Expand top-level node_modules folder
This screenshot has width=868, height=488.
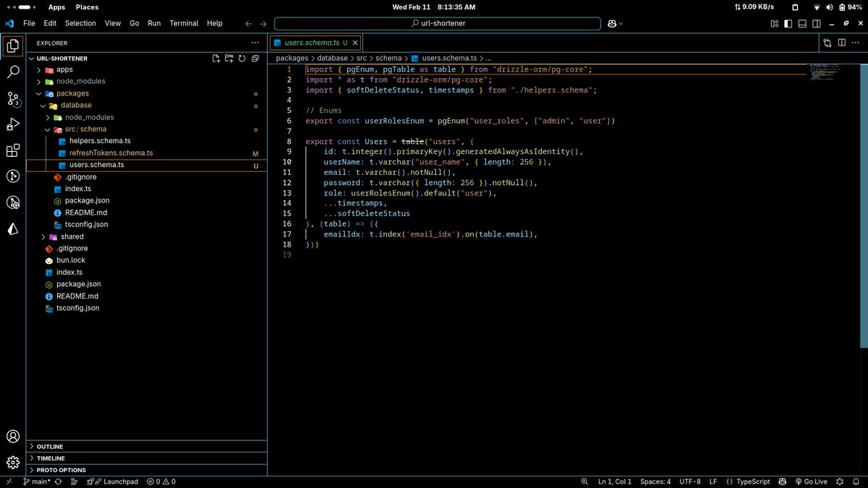[146, 81]
